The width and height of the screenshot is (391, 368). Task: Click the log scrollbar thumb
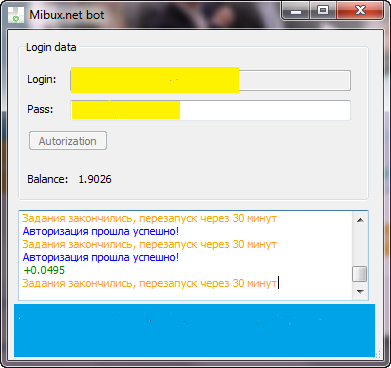click(360, 274)
